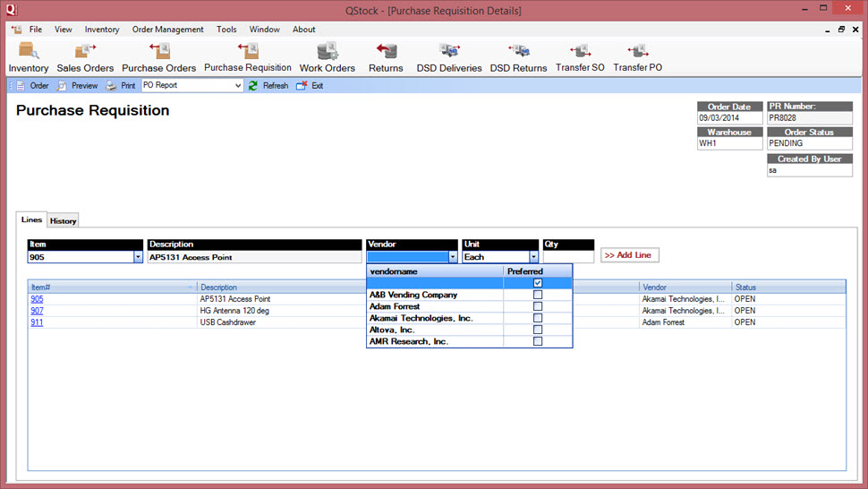Check Preferred for Akamai Technologies, Inc.
This screenshot has height=489, width=868.
(538, 318)
